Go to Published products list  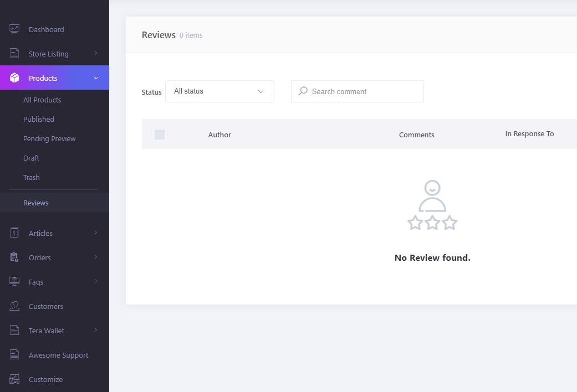(x=39, y=119)
